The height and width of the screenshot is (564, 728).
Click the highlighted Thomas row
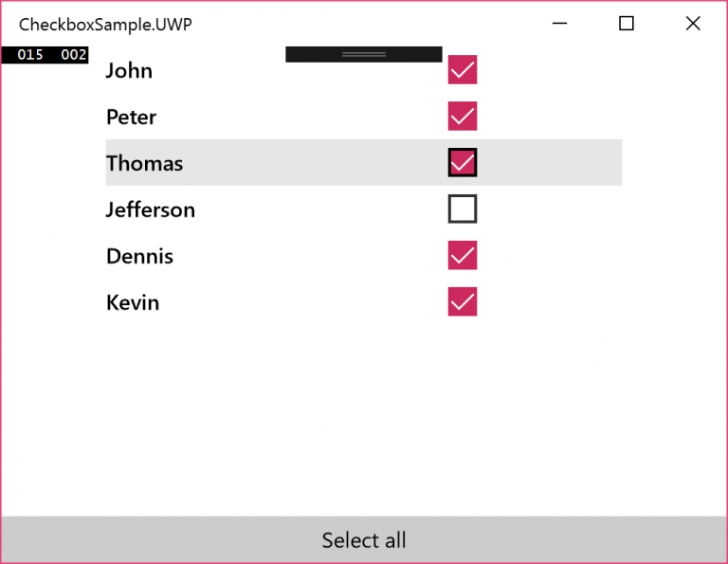pos(364,162)
